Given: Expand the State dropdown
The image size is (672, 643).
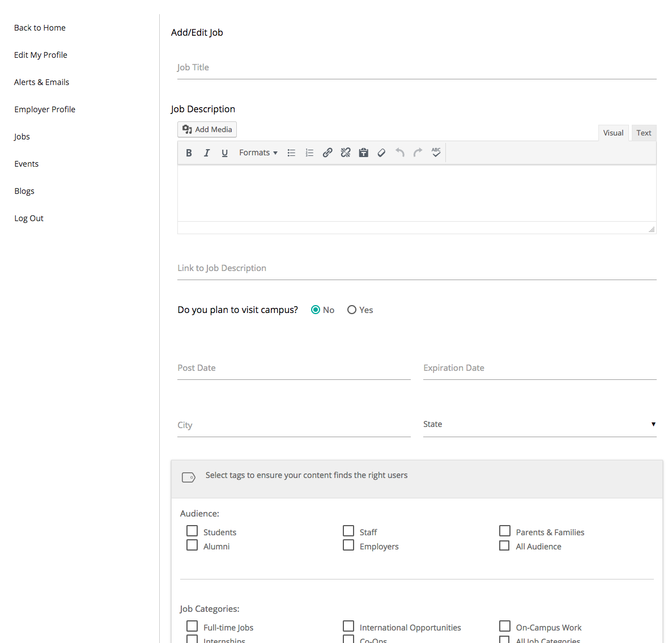Looking at the screenshot, I should coord(539,424).
